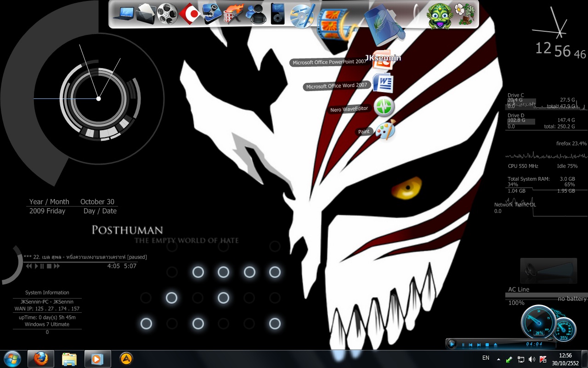This screenshot has width=588, height=368.
Task: Click the Microsoft Office Word 2007 label
Action: tap(336, 86)
